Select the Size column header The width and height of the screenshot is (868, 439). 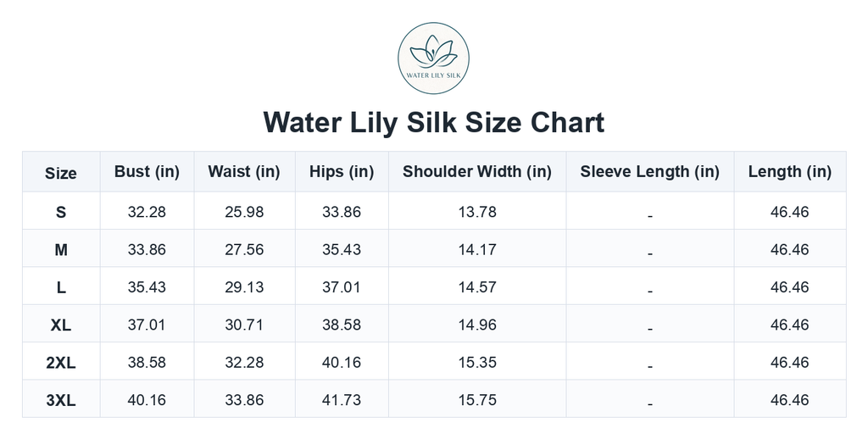(x=61, y=172)
